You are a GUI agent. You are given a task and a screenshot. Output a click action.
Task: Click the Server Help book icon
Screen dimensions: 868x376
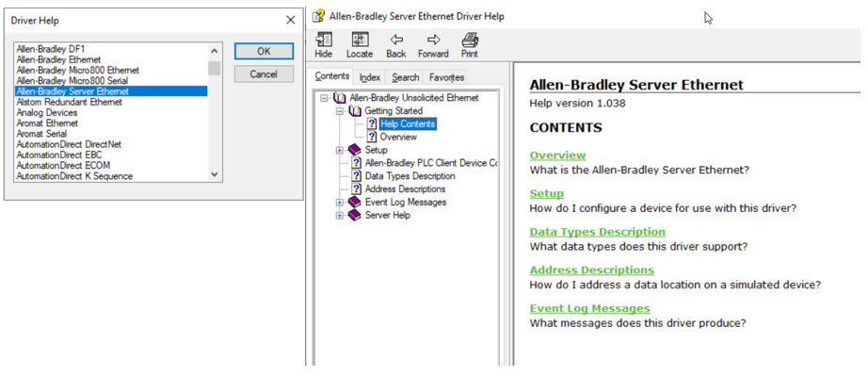[355, 215]
